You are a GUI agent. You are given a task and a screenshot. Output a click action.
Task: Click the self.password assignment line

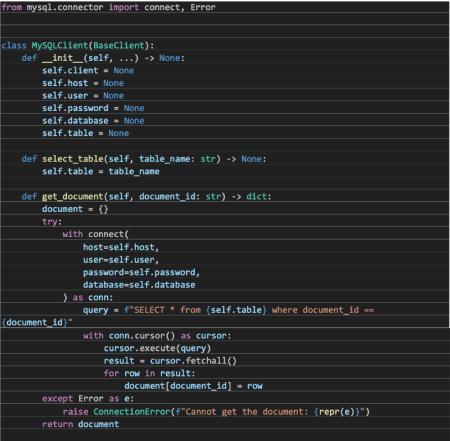[93, 108]
